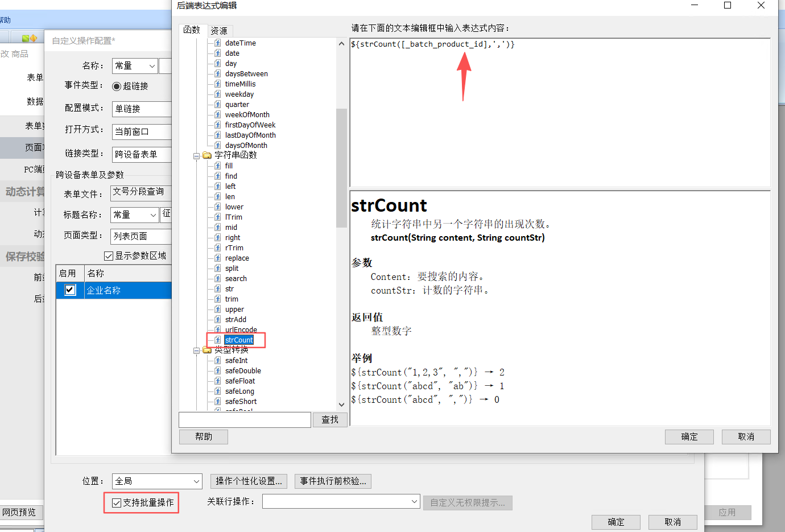The height and width of the screenshot is (532, 785).
Task: Select the 超链接 radio button
Action: [x=117, y=86]
